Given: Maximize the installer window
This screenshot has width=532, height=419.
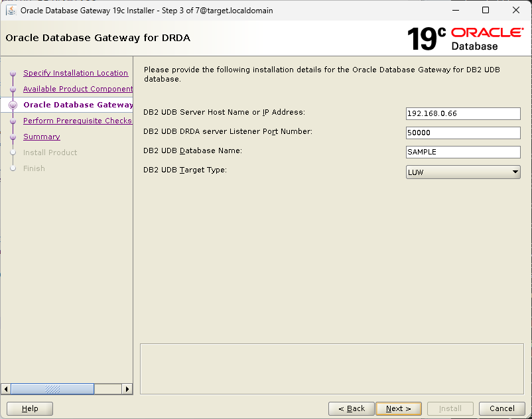Looking at the screenshot, I should 486,10.
